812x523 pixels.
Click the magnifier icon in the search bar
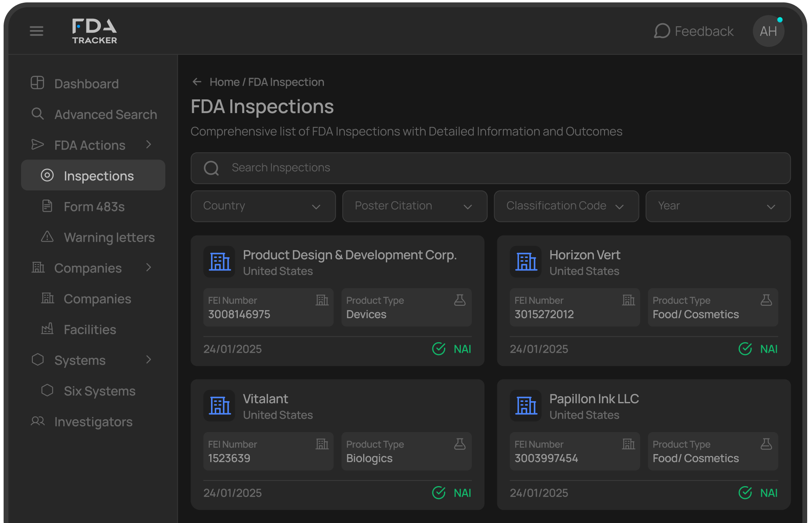(211, 168)
